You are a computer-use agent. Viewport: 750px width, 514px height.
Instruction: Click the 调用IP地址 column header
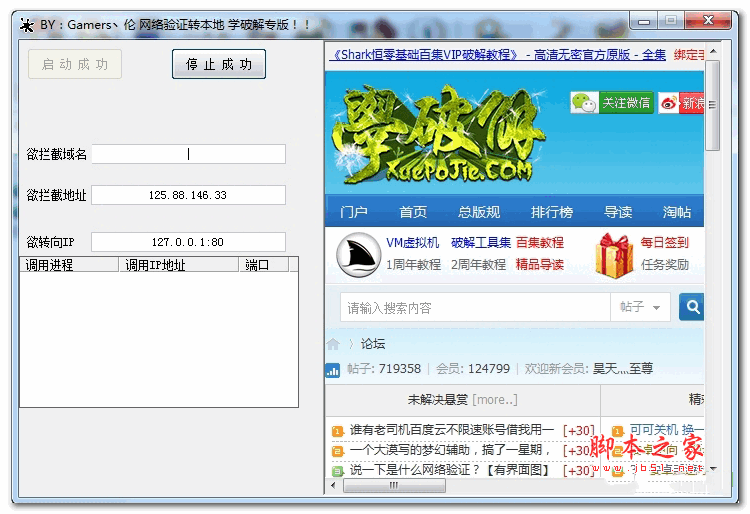178,265
